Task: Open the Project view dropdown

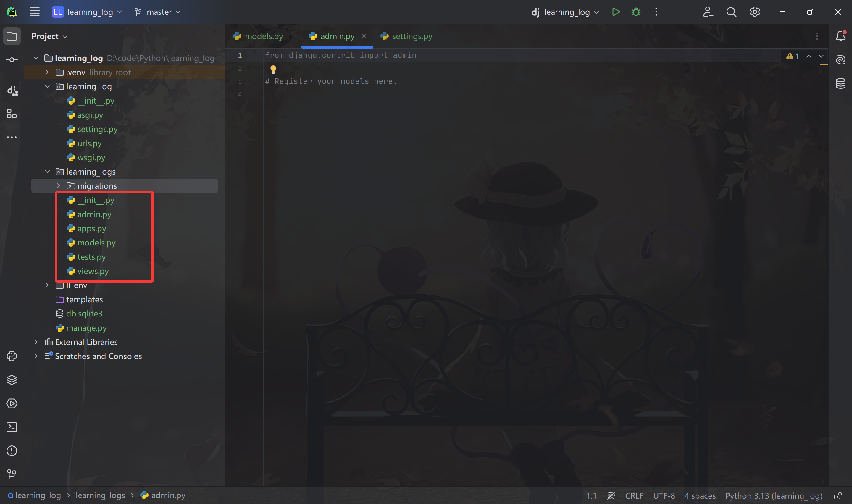Action: (49, 36)
